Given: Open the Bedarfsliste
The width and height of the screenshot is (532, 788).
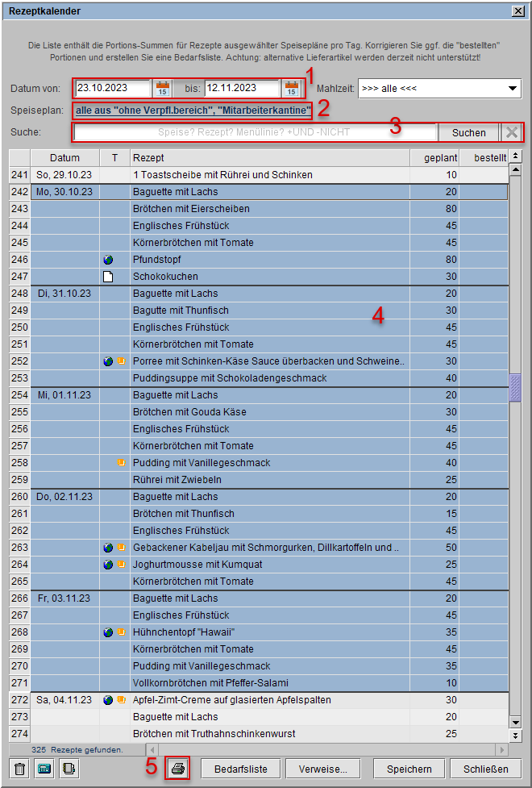Looking at the screenshot, I should 240,769.
